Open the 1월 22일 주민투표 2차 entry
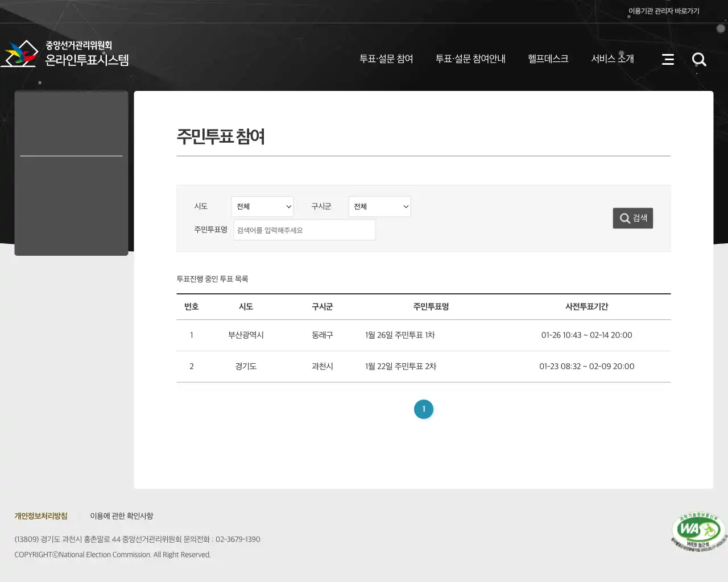 (x=400, y=367)
